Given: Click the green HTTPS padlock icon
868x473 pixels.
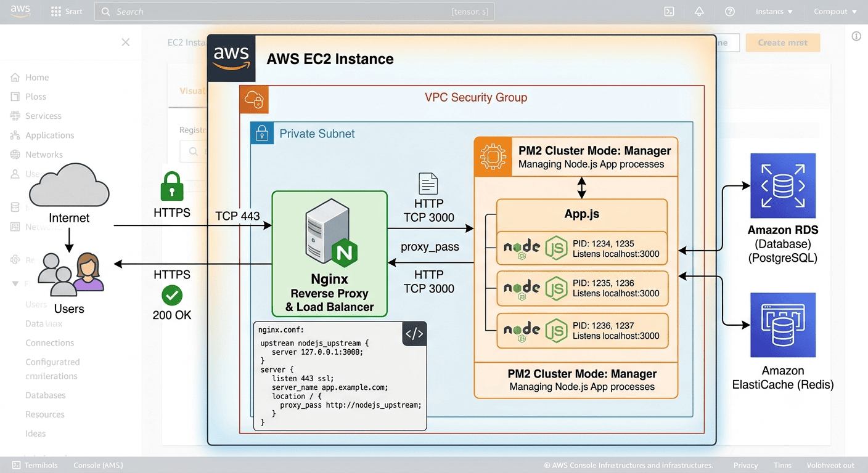Looking at the screenshot, I should pos(172,186).
